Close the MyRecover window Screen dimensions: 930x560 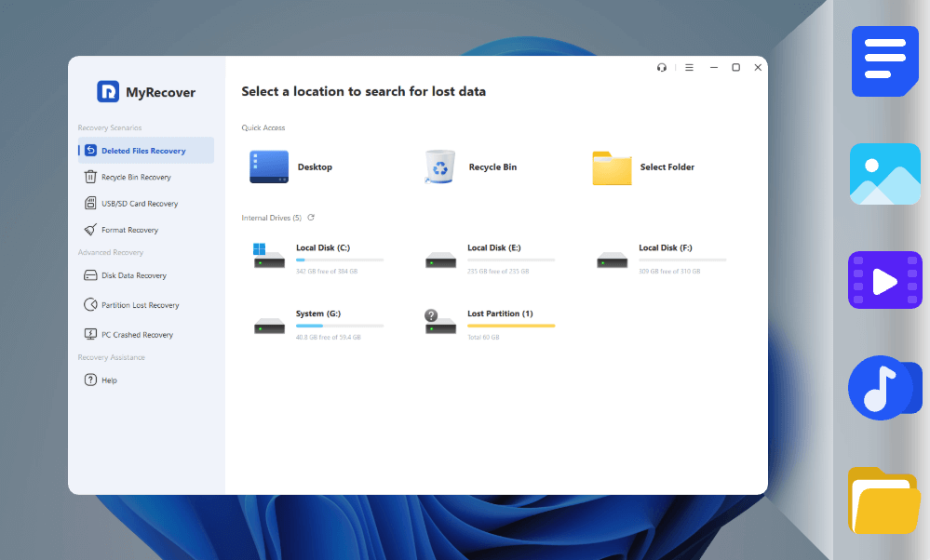tap(758, 68)
